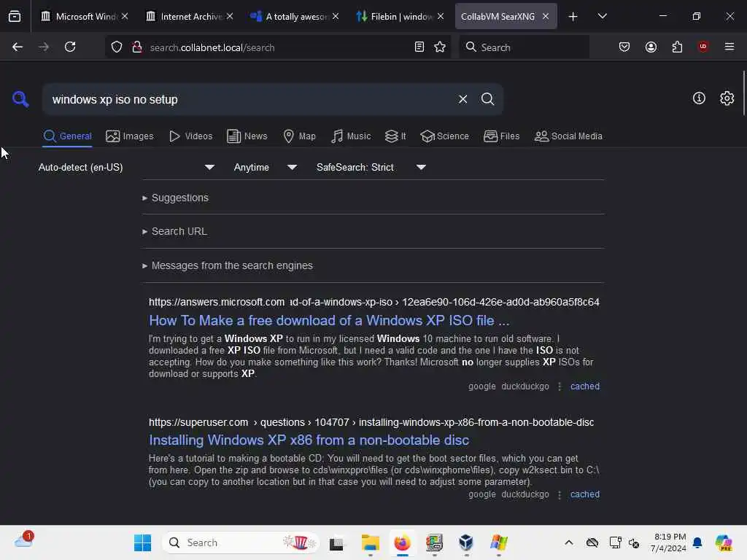Select the Science search category
The image size is (747, 560).
pyautogui.click(x=444, y=136)
